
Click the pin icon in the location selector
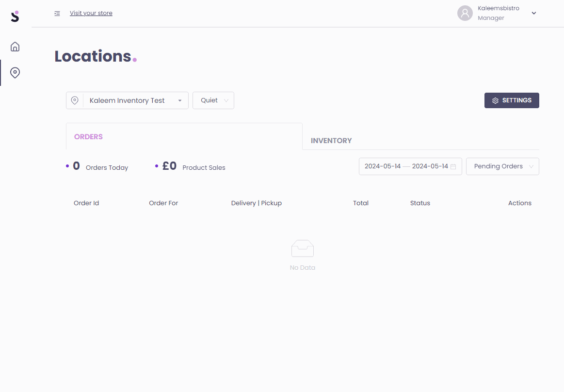click(x=75, y=100)
